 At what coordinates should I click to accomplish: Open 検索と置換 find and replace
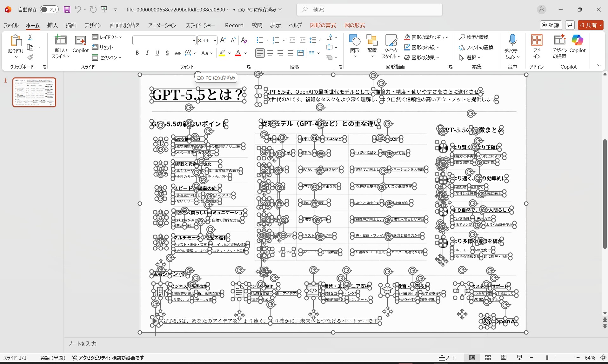click(474, 37)
